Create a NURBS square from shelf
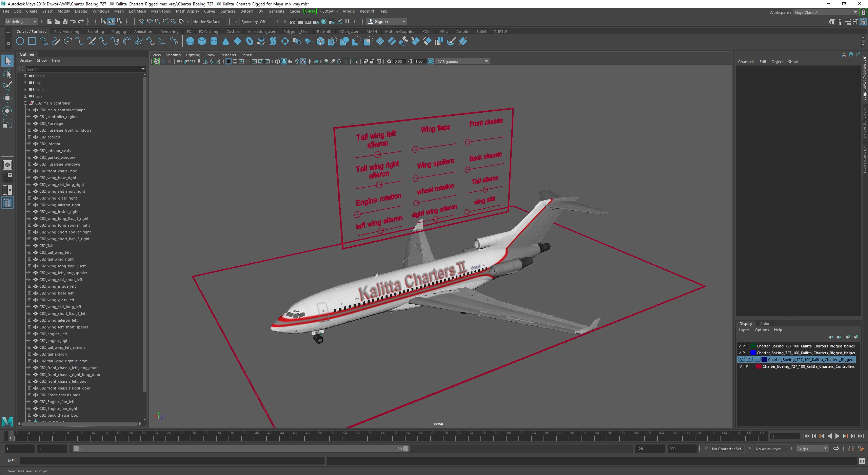The height and width of the screenshot is (475, 868). pyautogui.click(x=32, y=41)
